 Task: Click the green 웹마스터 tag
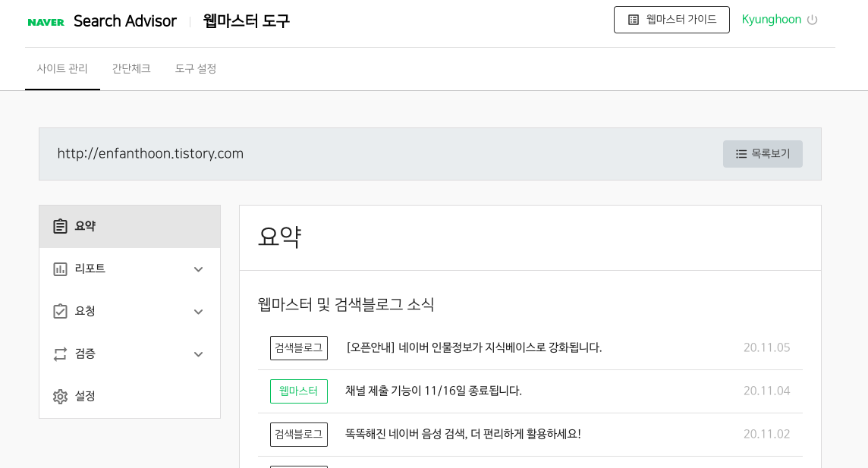(299, 391)
